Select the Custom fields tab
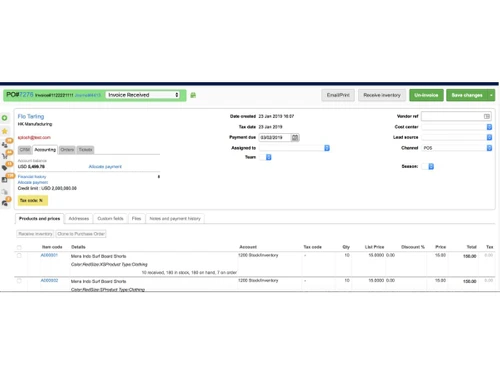 click(110, 219)
